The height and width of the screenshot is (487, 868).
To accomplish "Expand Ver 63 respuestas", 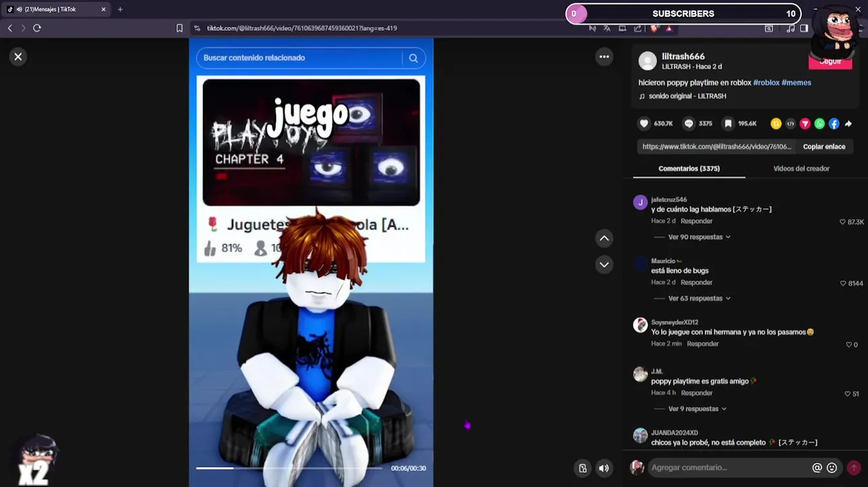I will (699, 299).
